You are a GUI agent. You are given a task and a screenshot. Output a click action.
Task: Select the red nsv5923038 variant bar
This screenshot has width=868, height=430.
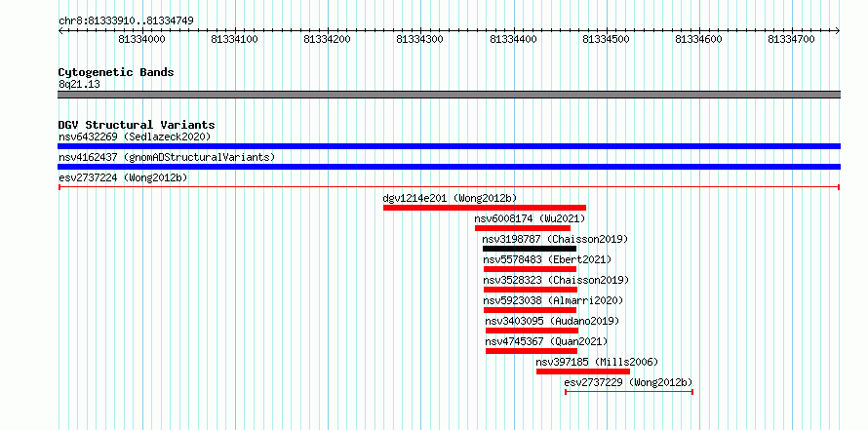531,310
